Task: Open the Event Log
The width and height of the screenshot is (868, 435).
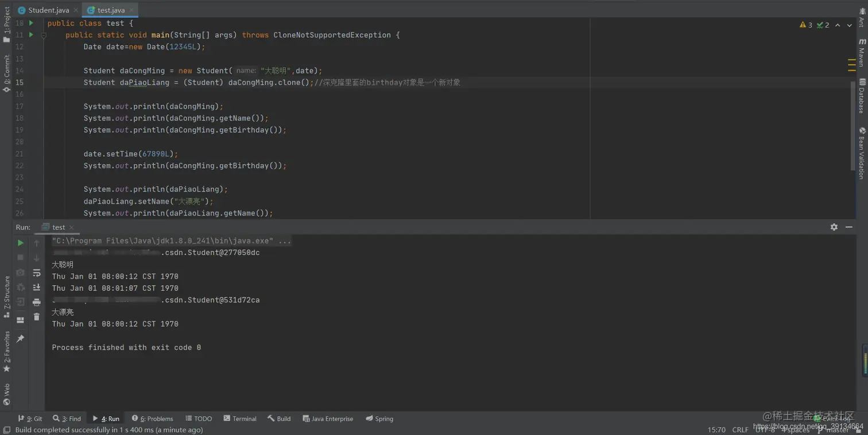Action: 832,418
